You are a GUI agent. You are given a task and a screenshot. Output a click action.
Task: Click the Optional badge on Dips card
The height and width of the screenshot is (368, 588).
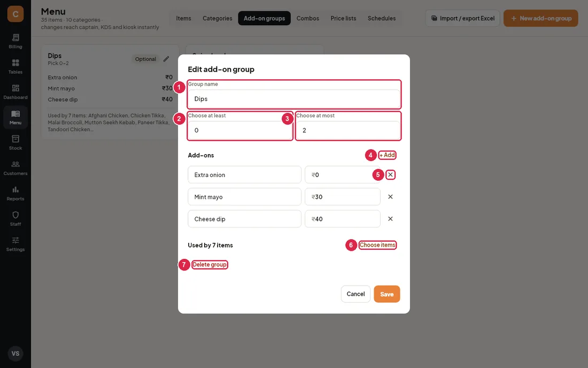click(x=145, y=59)
